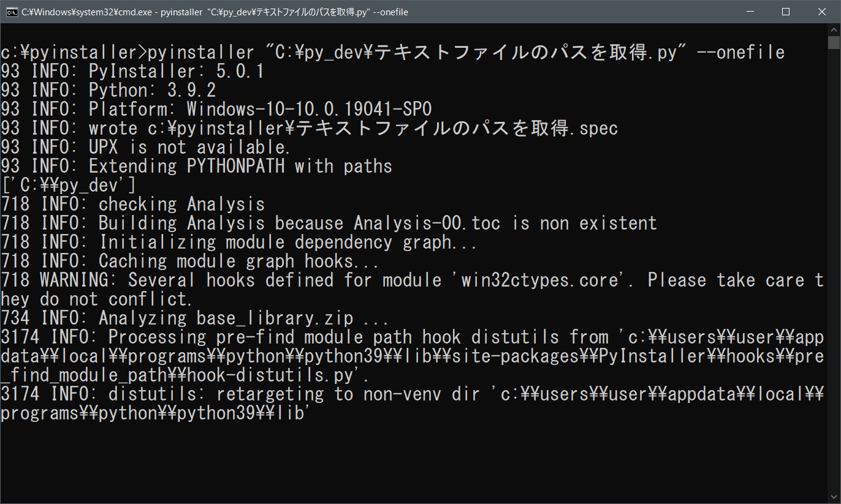Click the window title text cmd.exe - pyinstaller
Viewport: 841px width, 504px height.
point(215,12)
